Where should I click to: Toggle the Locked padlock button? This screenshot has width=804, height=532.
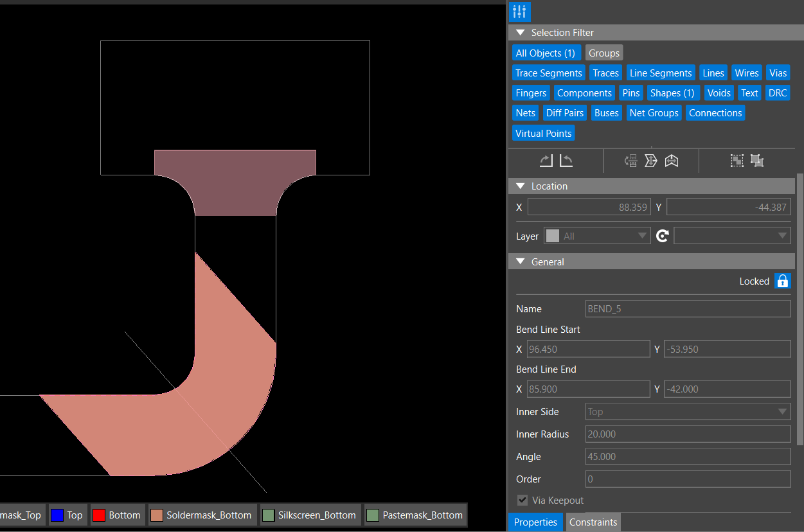coord(782,281)
